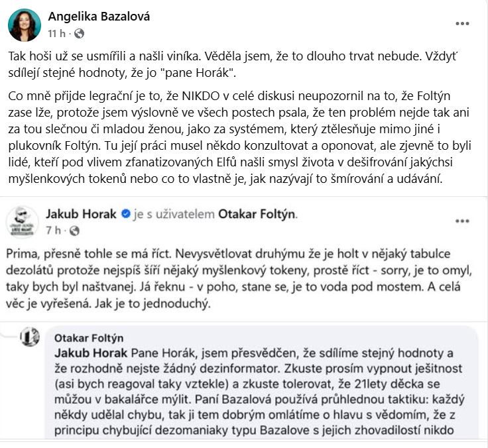Open Jakub Horak's profile avatar
The height and width of the screenshot is (448, 488).
[x=23, y=222]
